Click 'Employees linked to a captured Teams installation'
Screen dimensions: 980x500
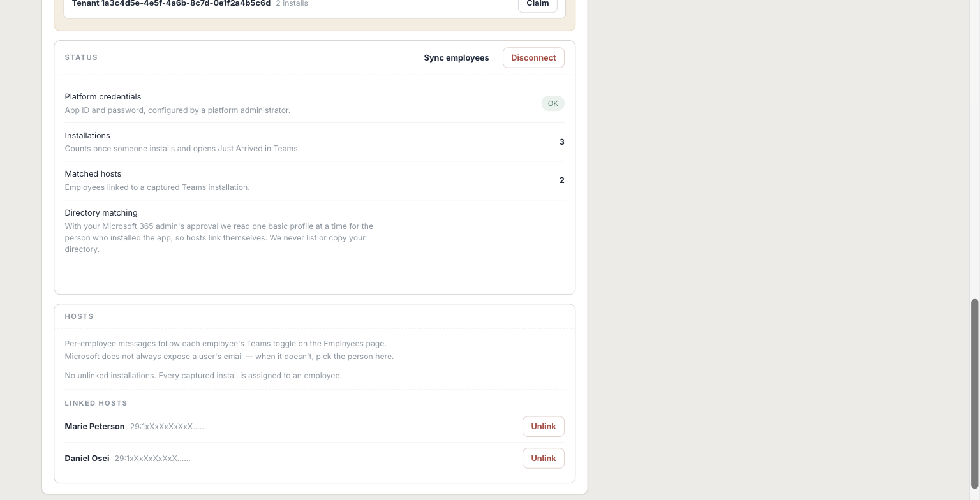[157, 187]
